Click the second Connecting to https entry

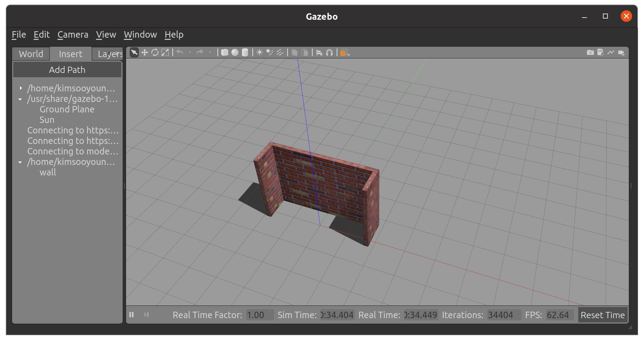pyautogui.click(x=73, y=141)
